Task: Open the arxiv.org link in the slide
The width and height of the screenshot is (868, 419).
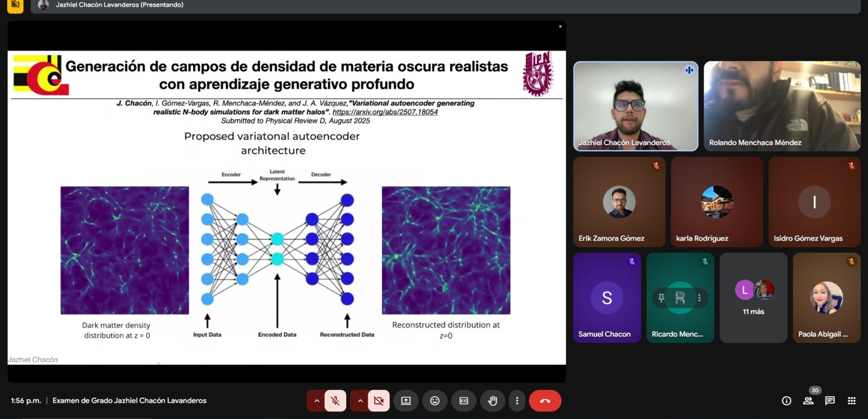Action: coord(385,112)
